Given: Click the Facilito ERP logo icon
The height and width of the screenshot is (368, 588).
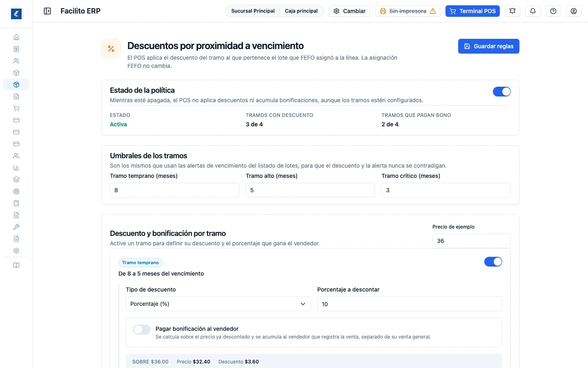Looking at the screenshot, I should coord(16,14).
